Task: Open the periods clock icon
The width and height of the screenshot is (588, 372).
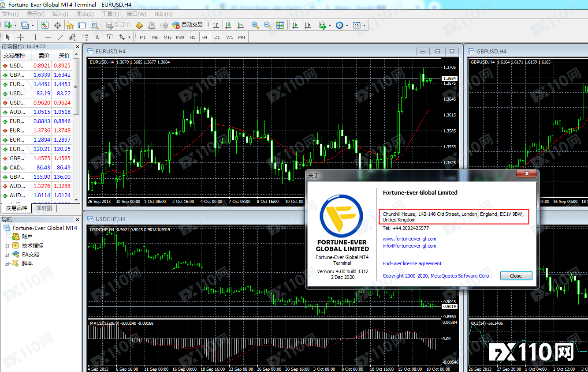Action: pyautogui.click(x=339, y=25)
